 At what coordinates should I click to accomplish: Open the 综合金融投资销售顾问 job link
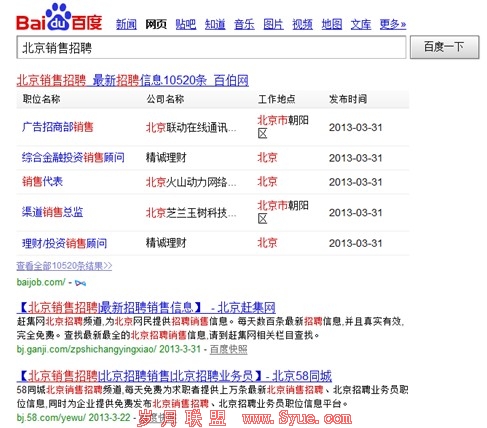[x=73, y=157]
